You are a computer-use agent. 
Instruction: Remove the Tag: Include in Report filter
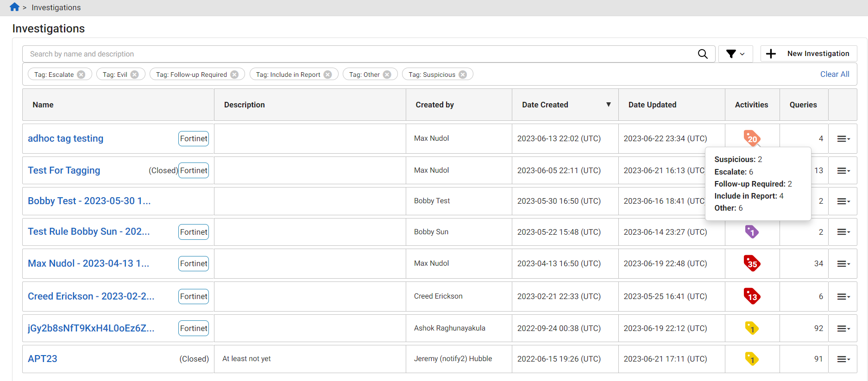coord(328,75)
